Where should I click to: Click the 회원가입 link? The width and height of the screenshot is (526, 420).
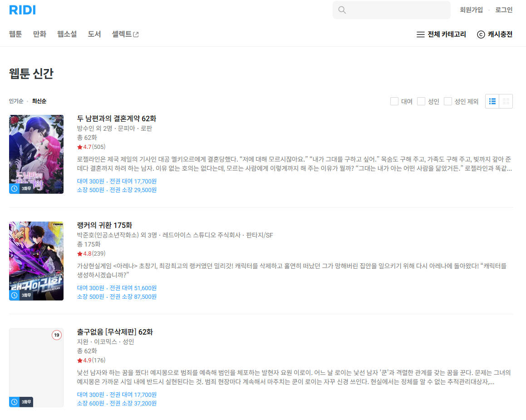(472, 10)
